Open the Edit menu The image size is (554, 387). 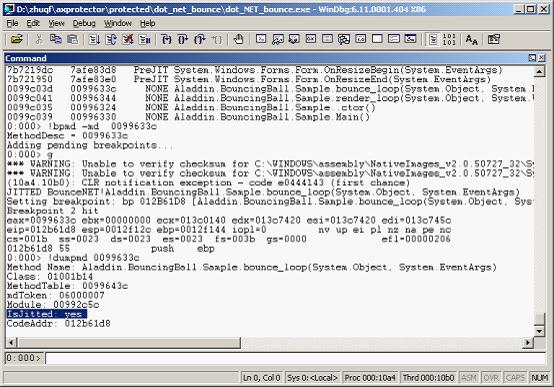tap(33, 23)
